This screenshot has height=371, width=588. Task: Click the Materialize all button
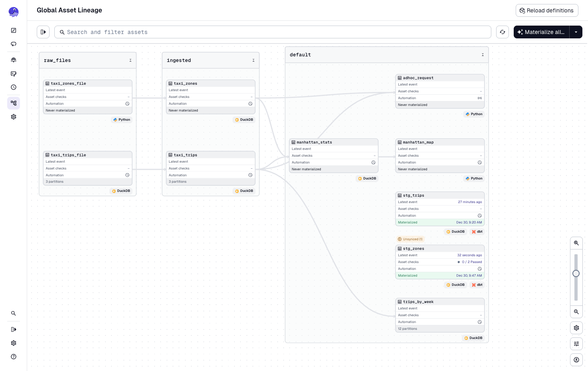click(x=542, y=32)
